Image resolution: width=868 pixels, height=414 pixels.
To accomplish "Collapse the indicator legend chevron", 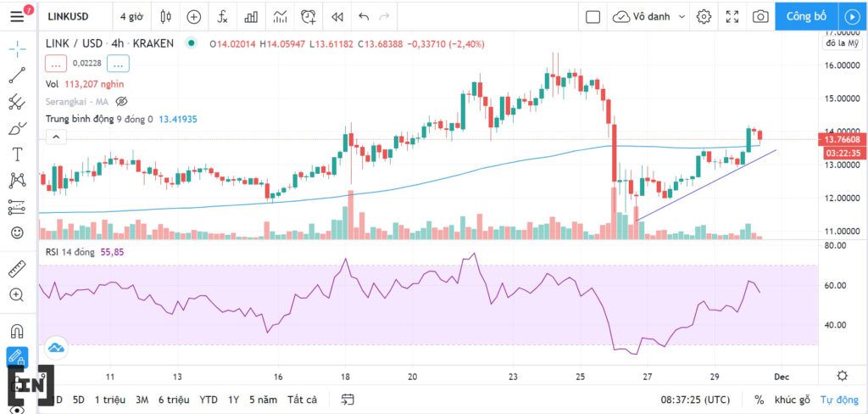I will pyautogui.click(x=56, y=137).
